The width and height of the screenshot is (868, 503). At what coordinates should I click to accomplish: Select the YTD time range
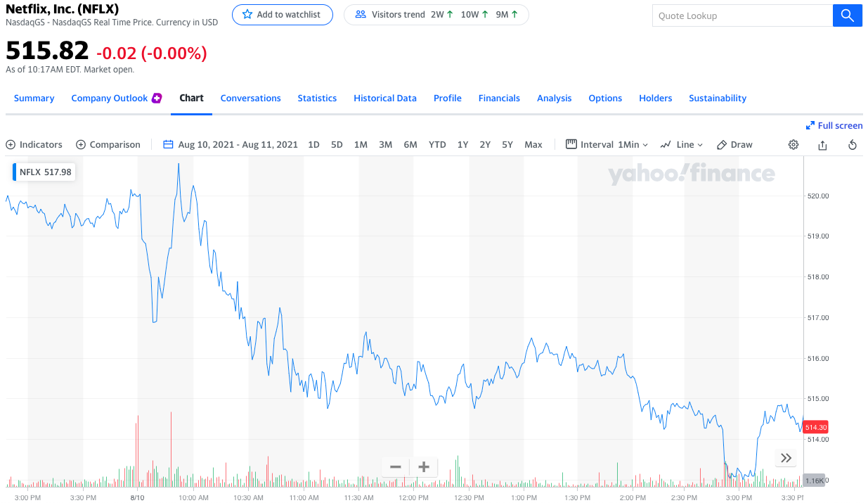pyautogui.click(x=437, y=144)
